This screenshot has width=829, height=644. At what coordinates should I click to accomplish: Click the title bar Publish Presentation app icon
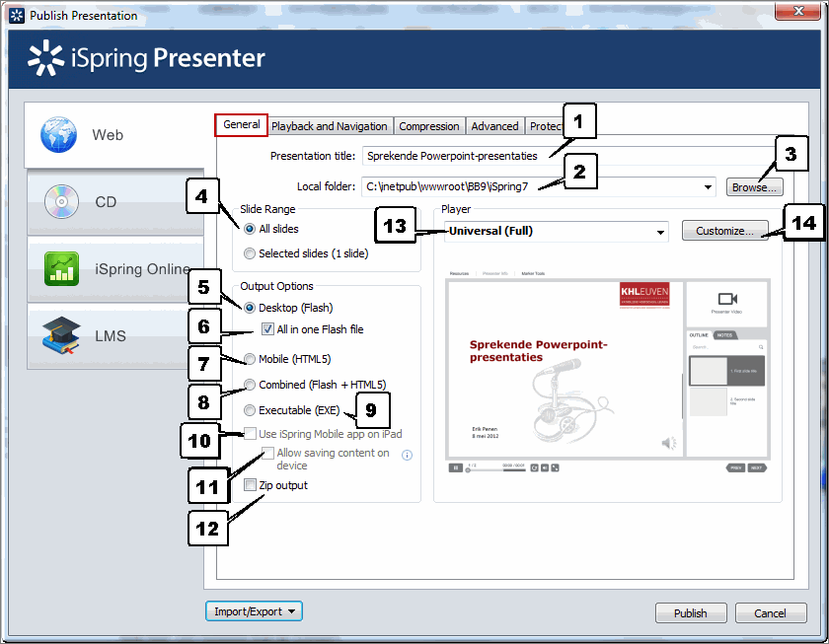17,16
